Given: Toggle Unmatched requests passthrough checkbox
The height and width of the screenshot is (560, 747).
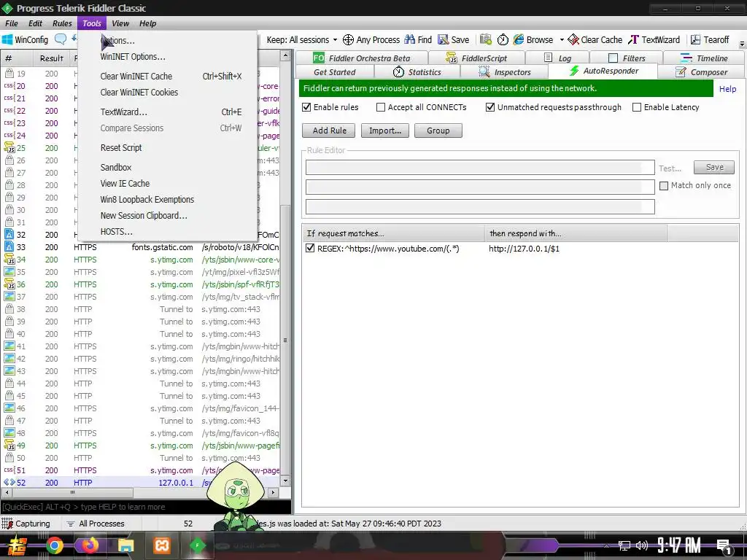Looking at the screenshot, I should pyautogui.click(x=490, y=107).
